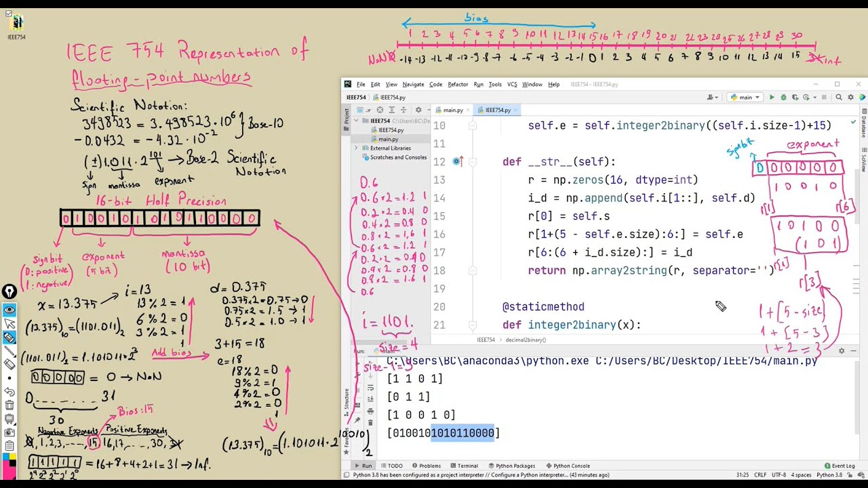
Task: Open the Python Packages tab
Action: pyautogui.click(x=511, y=466)
